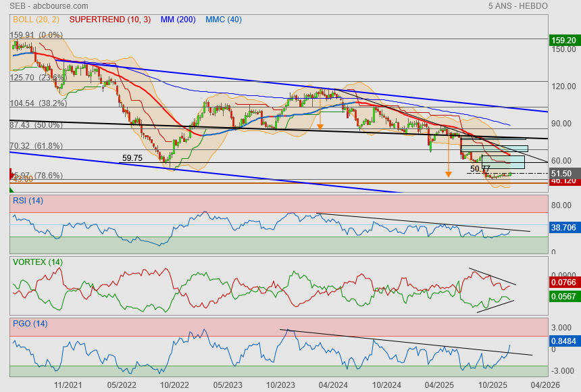
Task: Open the VORTEX (14) panel label
Action: pyautogui.click(x=37, y=262)
